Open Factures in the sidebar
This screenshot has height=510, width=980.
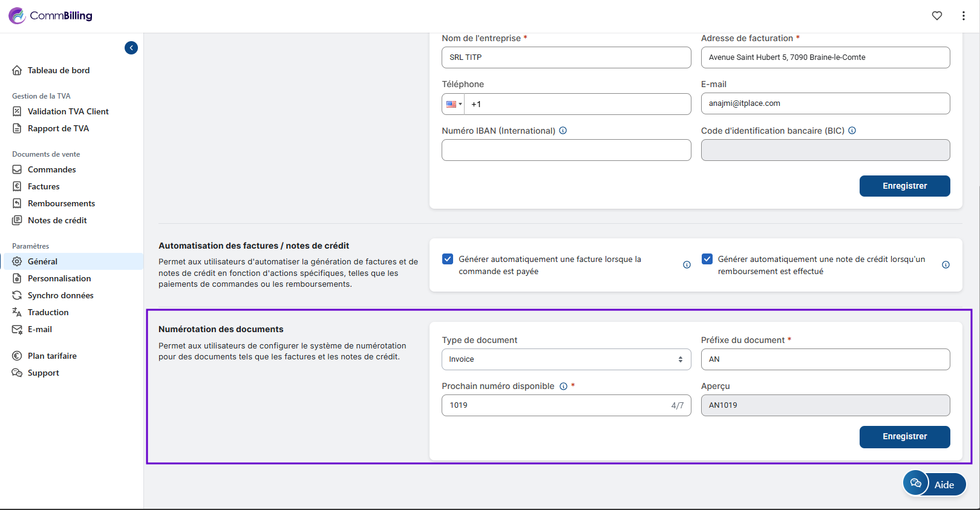(x=44, y=186)
